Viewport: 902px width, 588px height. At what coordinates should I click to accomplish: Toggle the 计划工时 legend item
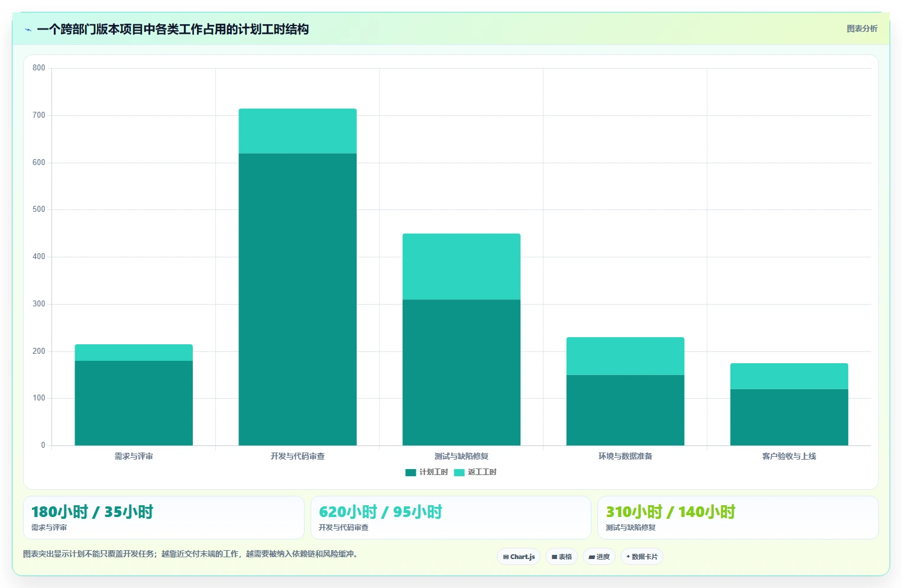click(426, 472)
